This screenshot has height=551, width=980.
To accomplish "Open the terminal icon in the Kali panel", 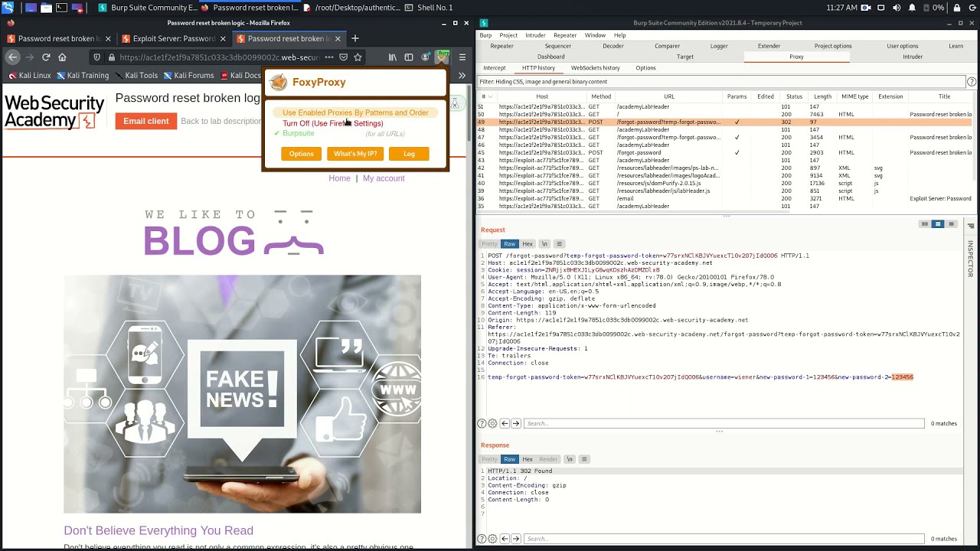I will (62, 8).
